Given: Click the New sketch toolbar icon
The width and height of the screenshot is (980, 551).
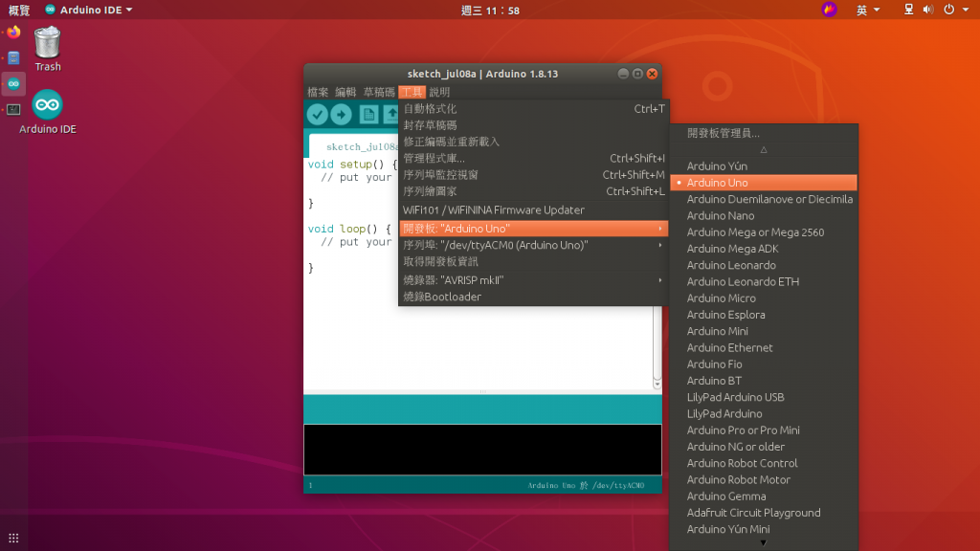Looking at the screenshot, I should (368, 115).
